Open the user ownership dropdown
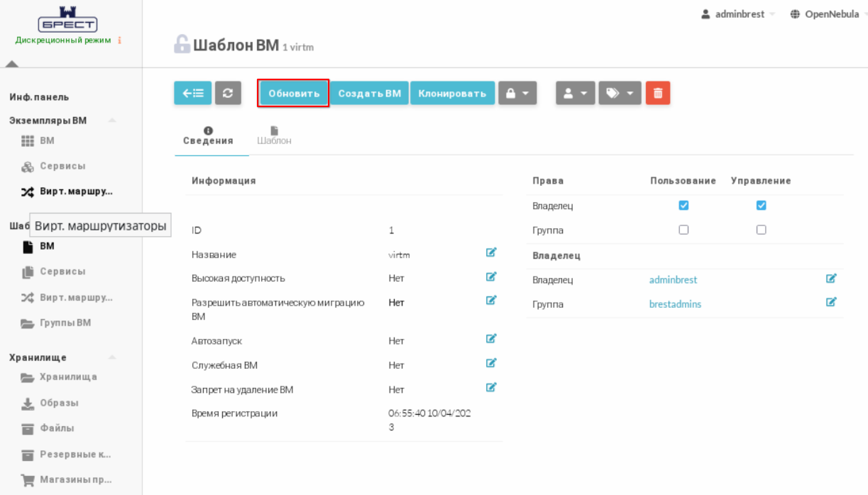This screenshot has height=495, width=868. point(575,93)
